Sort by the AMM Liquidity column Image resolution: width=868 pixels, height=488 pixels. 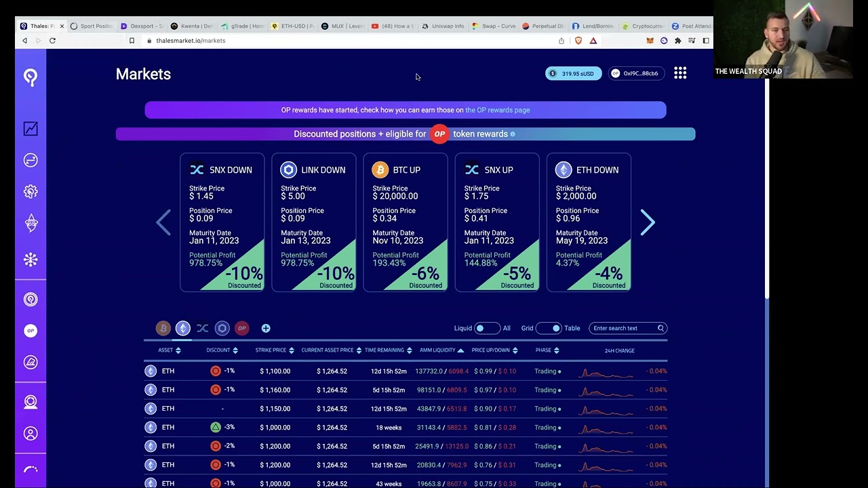[x=442, y=350]
